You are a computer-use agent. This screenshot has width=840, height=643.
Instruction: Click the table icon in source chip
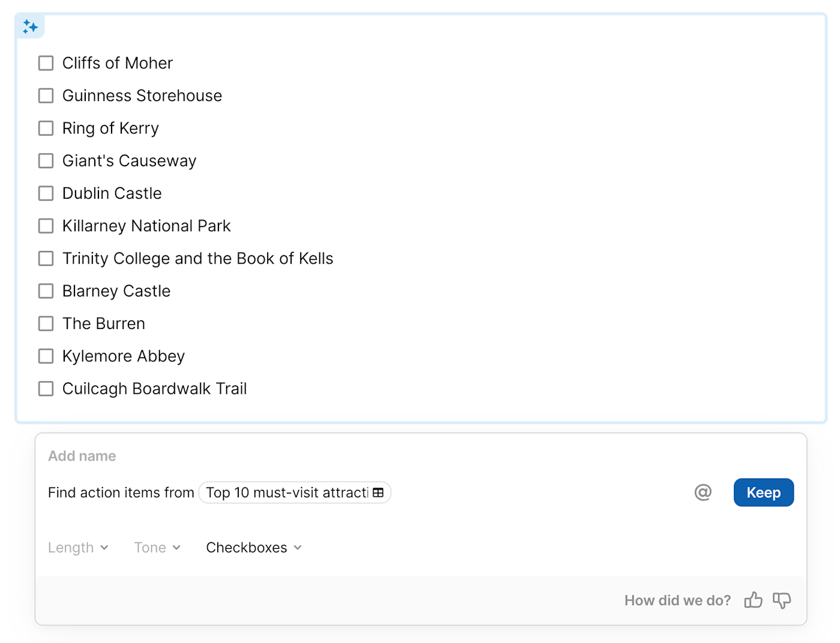378,492
